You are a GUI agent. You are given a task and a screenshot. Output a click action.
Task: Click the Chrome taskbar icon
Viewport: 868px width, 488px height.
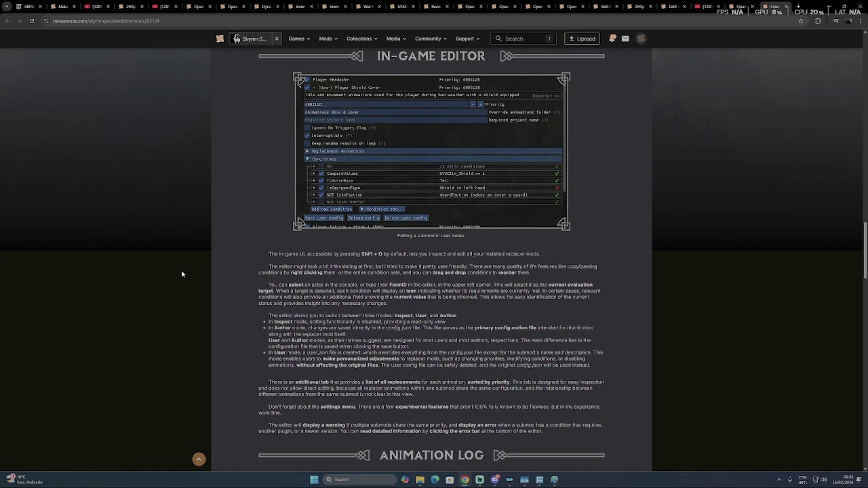(x=465, y=480)
